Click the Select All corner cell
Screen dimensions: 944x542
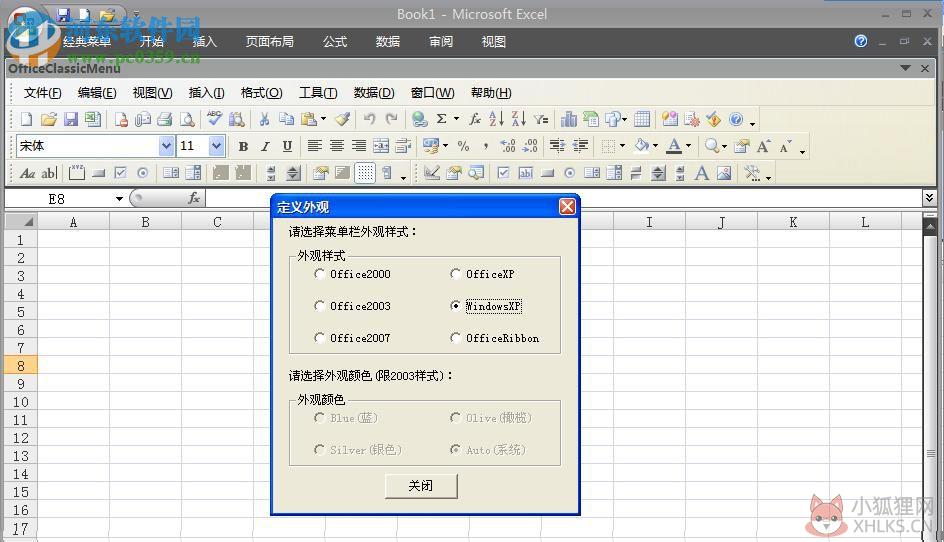(x=21, y=222)
